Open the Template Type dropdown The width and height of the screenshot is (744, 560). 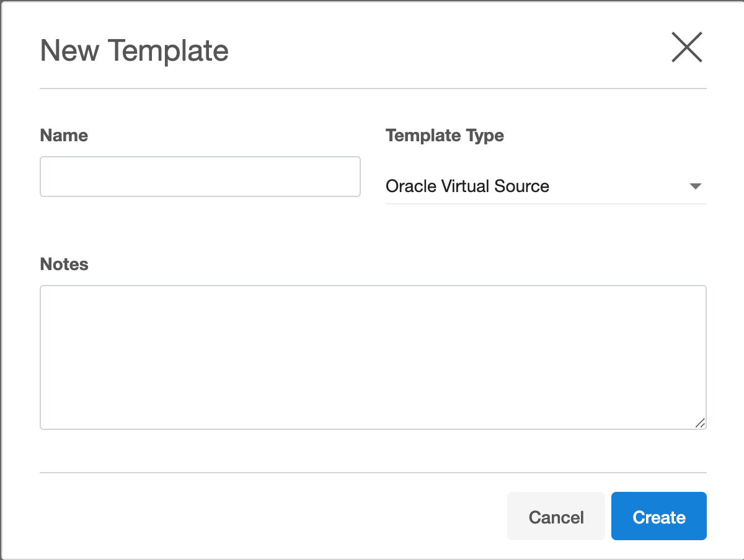click(x=546, y=186)
